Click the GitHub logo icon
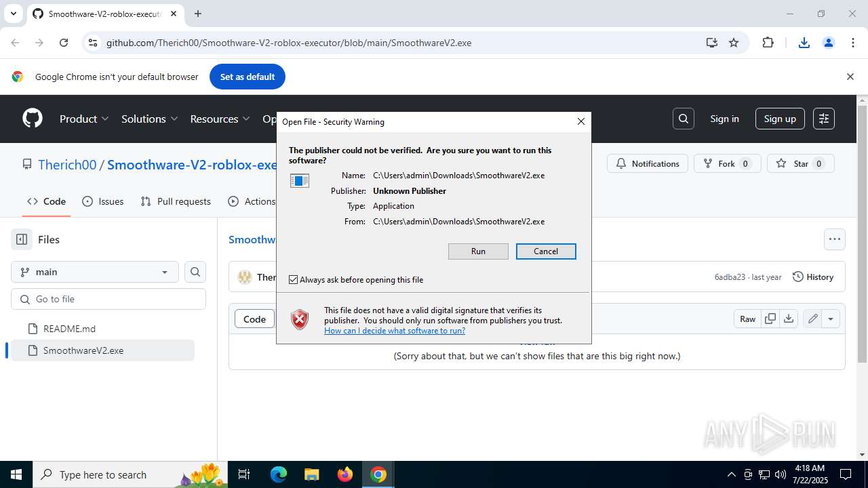This screenshot has width=868, height=488. pyautogui.click(x=33, y=119)
